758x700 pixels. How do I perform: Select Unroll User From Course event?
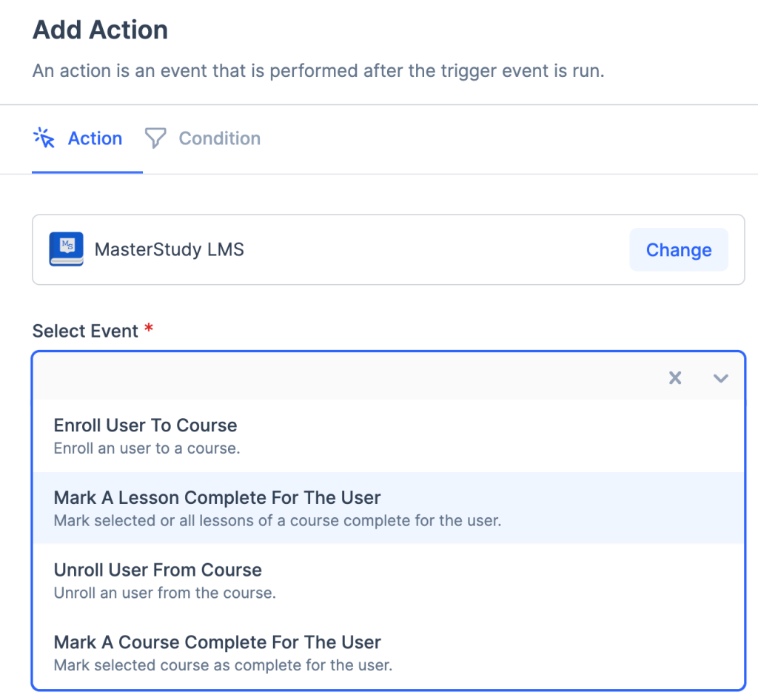coord(158,571)
